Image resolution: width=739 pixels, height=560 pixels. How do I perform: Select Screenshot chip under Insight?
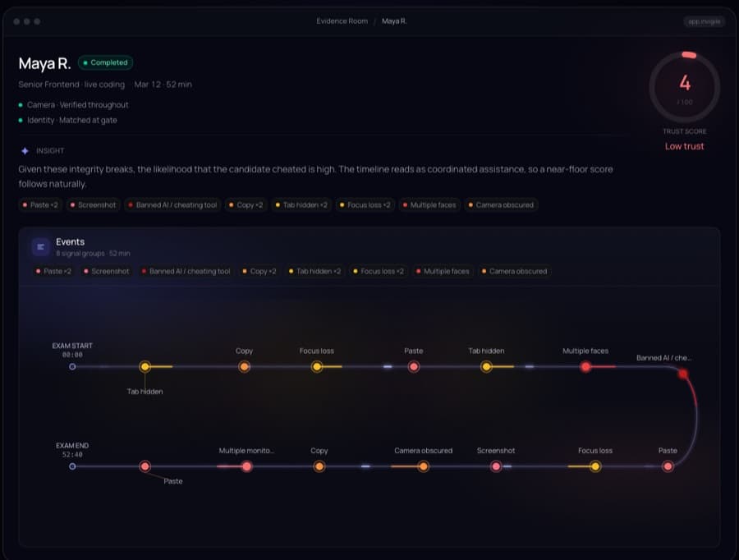pos(93,205)
